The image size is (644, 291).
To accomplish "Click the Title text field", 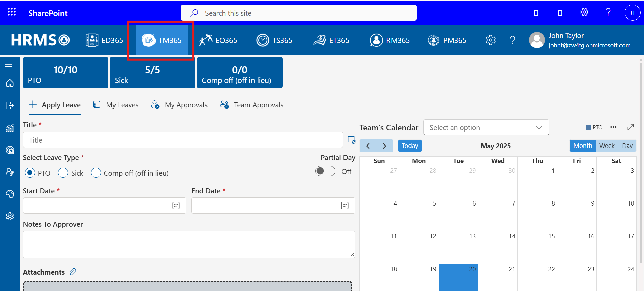I will 183,140.
